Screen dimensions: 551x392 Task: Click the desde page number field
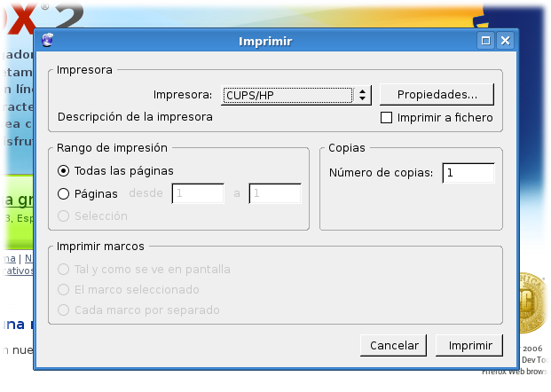click(x=197, y=193)
